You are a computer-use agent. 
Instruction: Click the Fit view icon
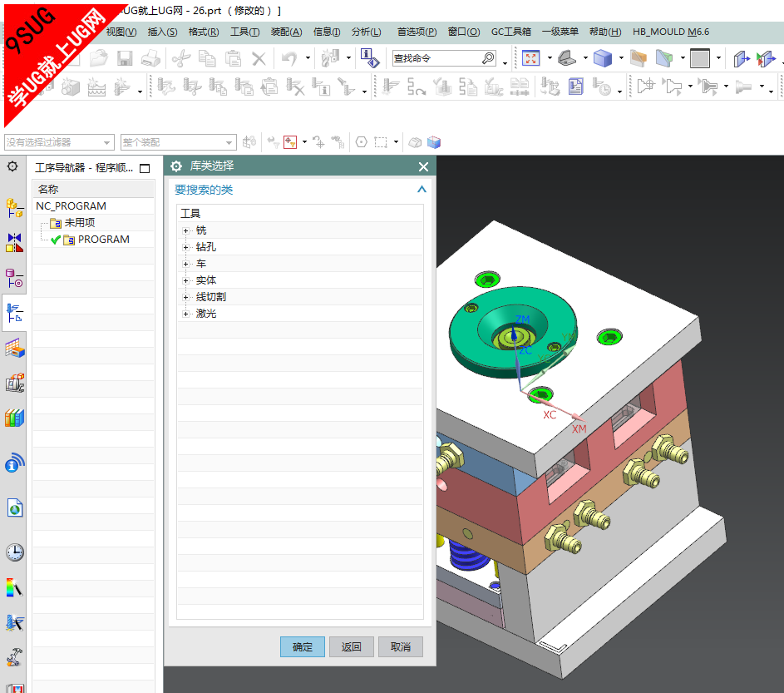tap(531, 58)
